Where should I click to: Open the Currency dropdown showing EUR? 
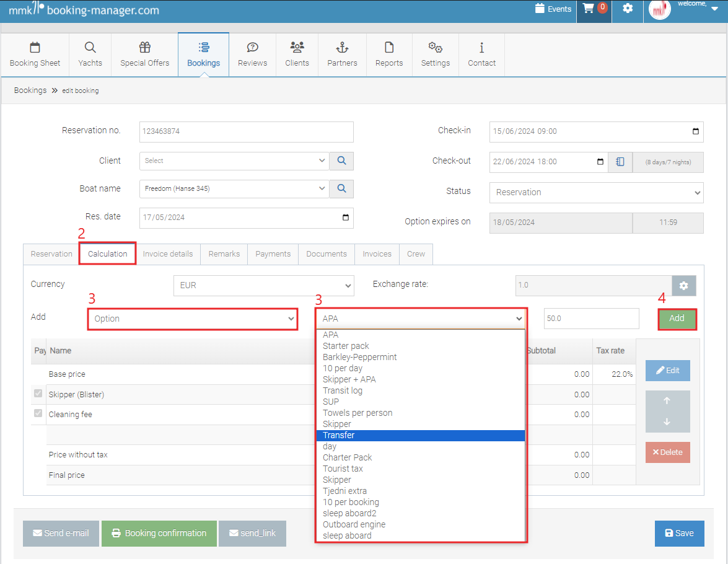(263, 286)
